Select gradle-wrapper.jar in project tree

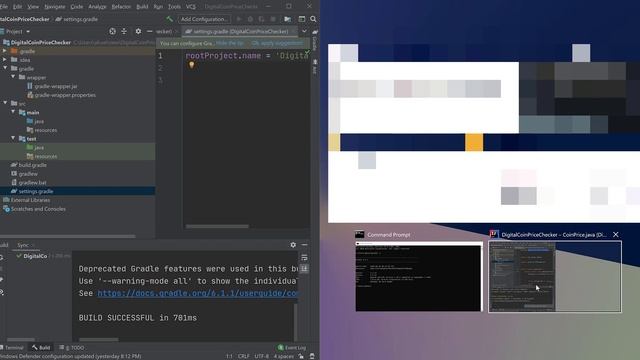pos(52,86)
